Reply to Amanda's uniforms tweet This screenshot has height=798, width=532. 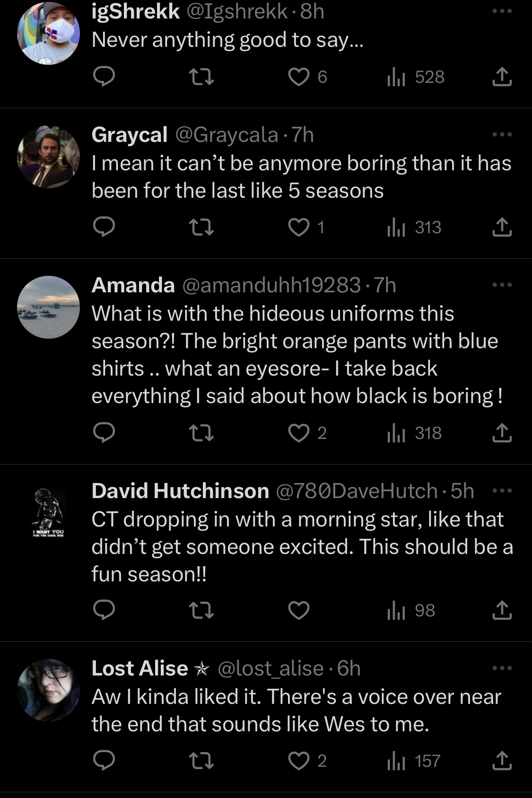click(104, 433)
